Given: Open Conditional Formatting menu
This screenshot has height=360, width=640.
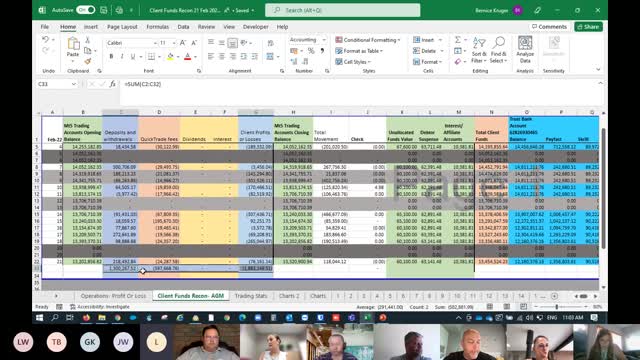Looking at the screenshot, I should click(368, 40).
